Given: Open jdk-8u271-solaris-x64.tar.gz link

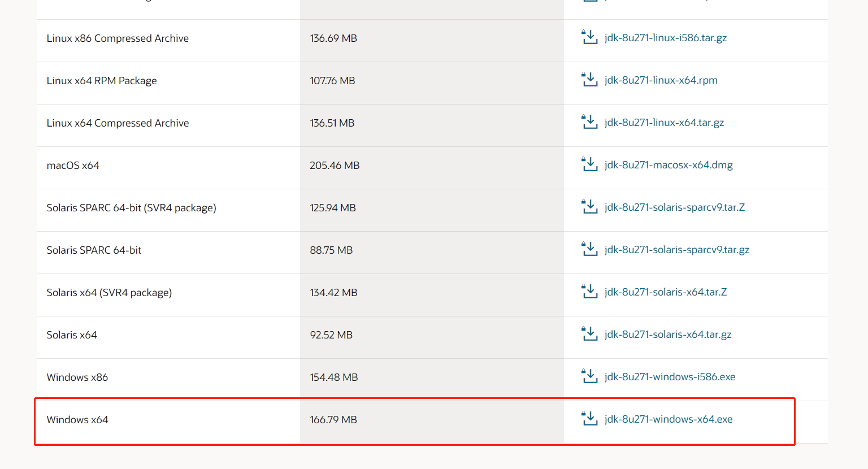Looking at the screenshot, I should coord(668,335).
